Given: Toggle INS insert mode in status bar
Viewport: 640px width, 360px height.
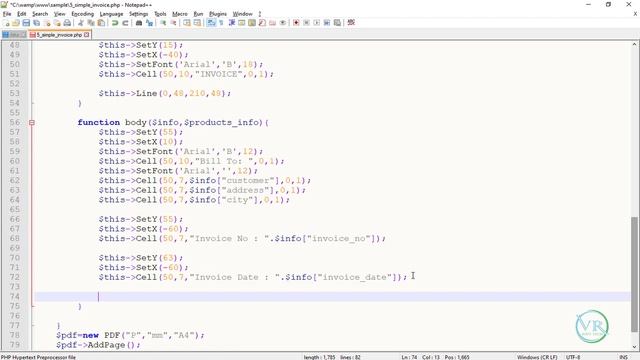Looking at the screenshot, I should point(623,357).
